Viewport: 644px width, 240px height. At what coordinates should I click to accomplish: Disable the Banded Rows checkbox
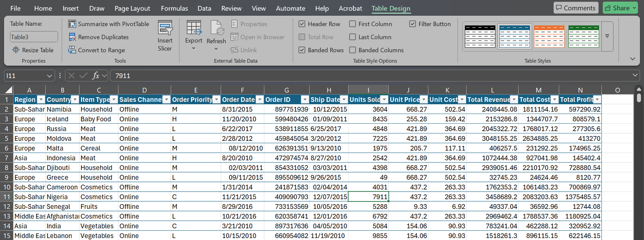click(x=302, y=50)
